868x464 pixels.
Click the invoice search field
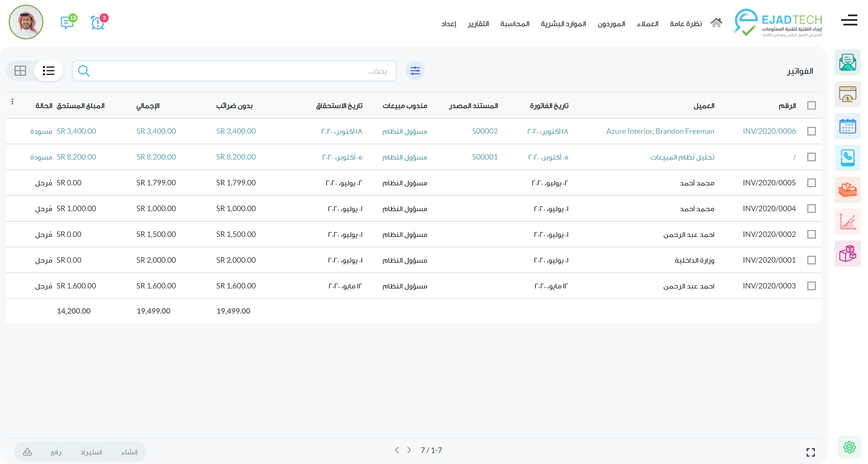[236, 71]
